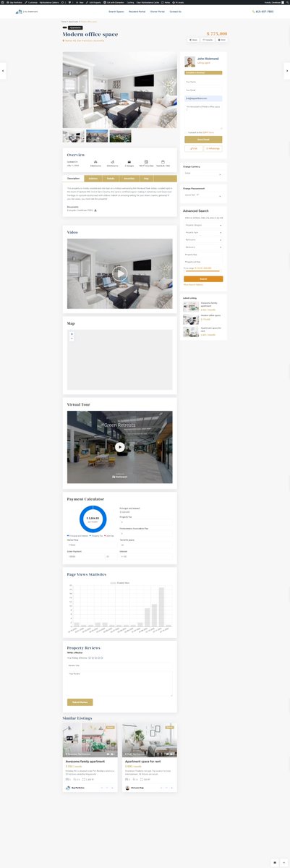Adjust the price range slider
This screenshot has width=290, height=868.
click(x=203, y=271)
